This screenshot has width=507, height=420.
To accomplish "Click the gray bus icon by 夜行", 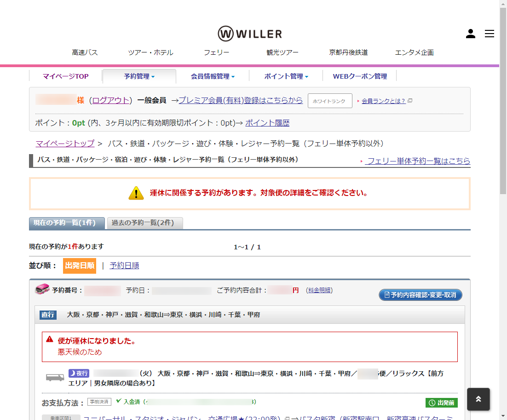I will [x=55, y=377].
